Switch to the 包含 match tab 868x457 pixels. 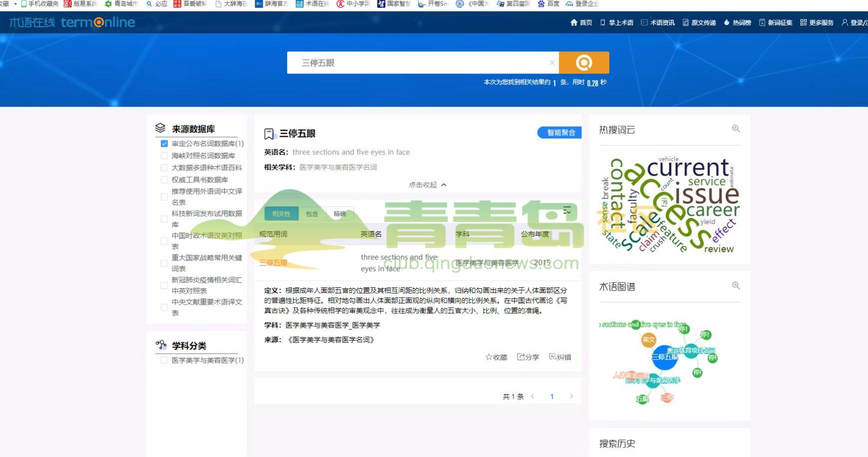pyautogui.click(x=312, y=214)
